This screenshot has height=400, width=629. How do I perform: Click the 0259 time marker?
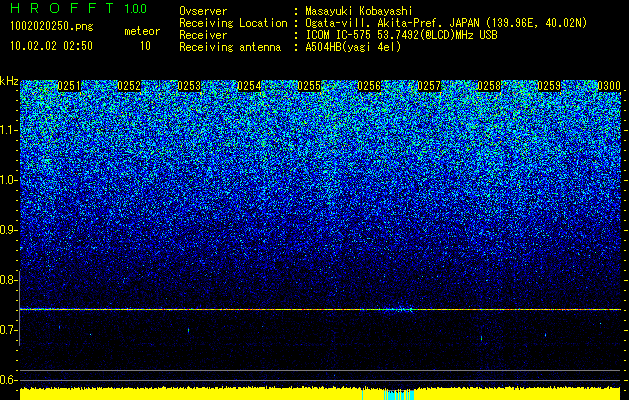(549, 86)
